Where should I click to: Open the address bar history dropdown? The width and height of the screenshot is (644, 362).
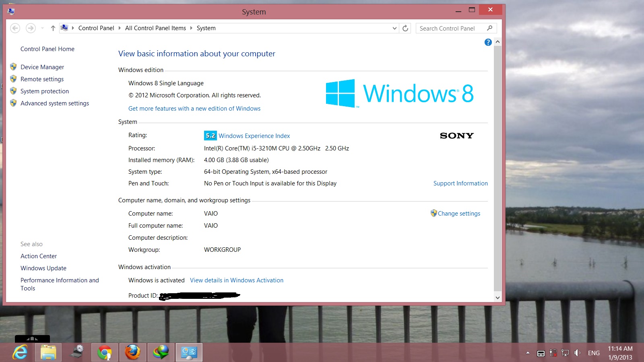[394, 28]
